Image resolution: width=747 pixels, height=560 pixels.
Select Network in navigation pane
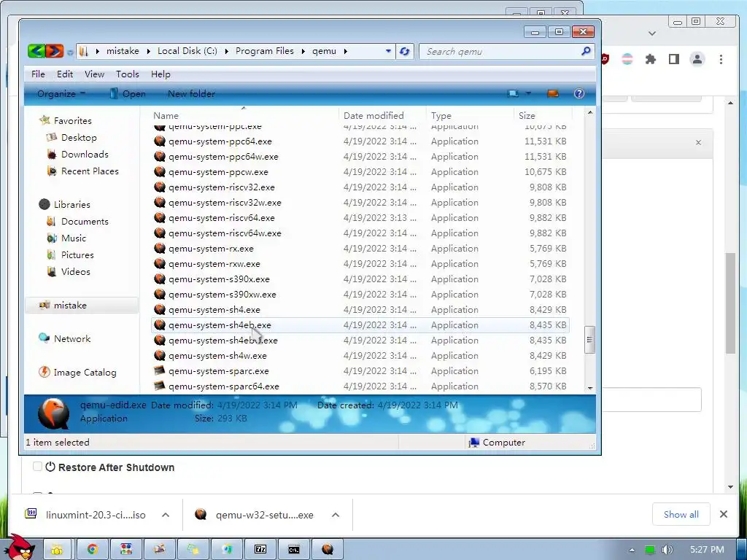pyautogui.click(x=72, y=338)
